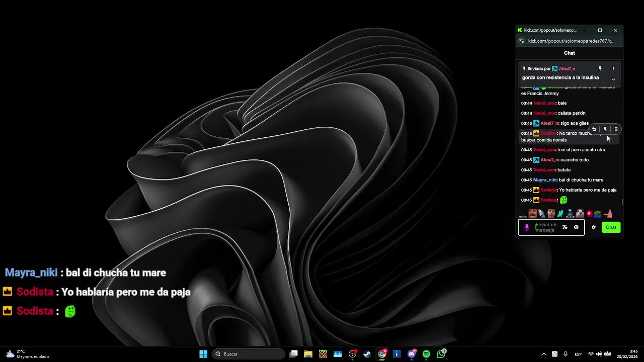This screenshot has height=362, width=644.
Task: Open the volume control in system tray
Action: coord(599,354)
